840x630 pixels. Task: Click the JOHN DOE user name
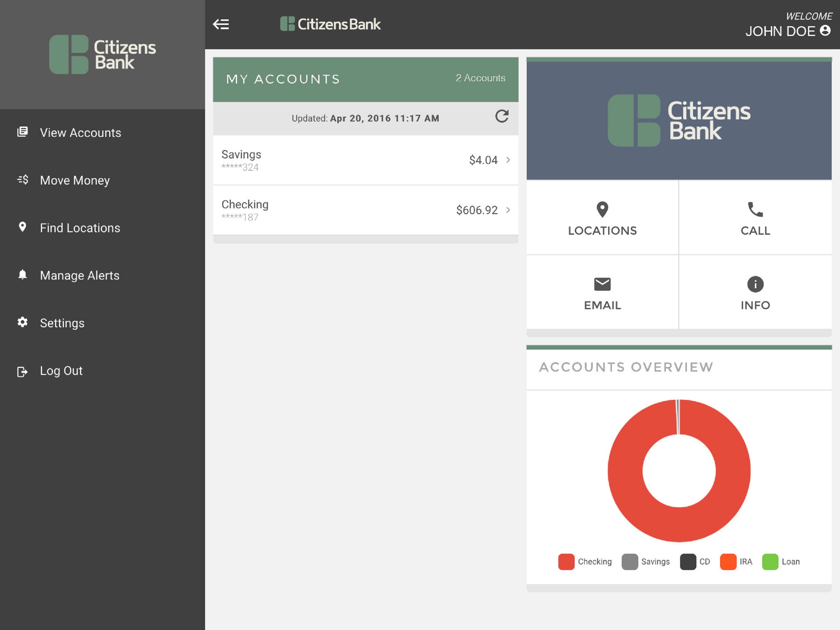coord(780,31)
